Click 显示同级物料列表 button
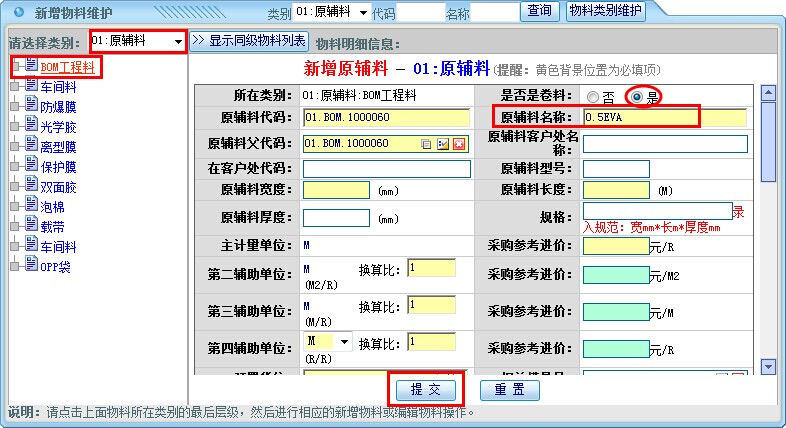Screen dimensions: 786x428 pyautogui.click(x=249, y=41)
